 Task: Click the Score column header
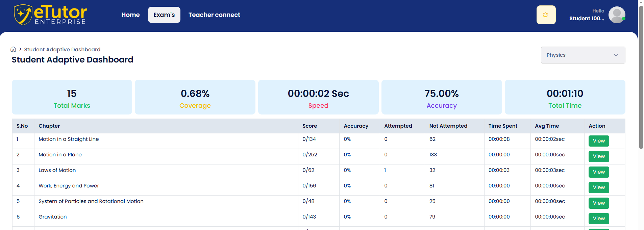tap(309, 126)
